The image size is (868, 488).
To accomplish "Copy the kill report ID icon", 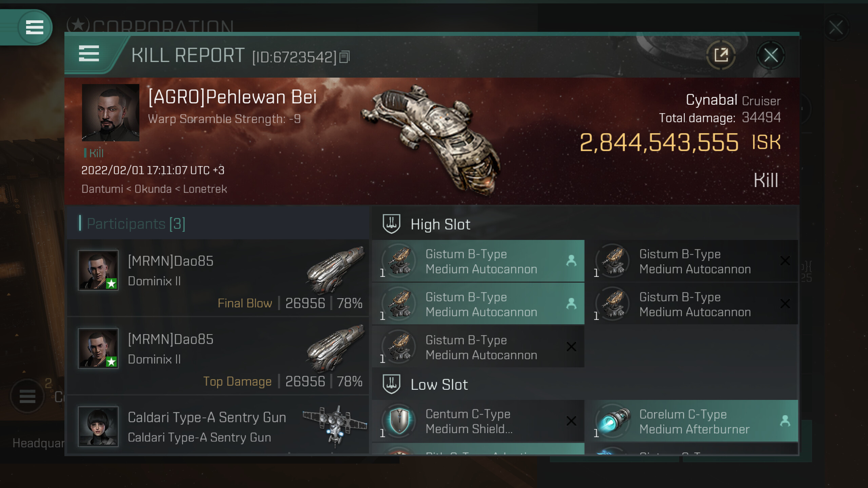I will point(344,57).
